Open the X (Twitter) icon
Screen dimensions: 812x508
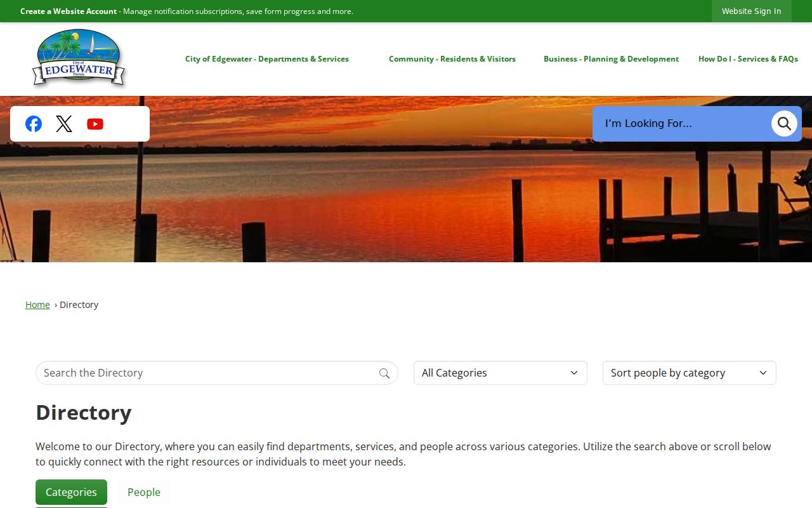(64, 124)
